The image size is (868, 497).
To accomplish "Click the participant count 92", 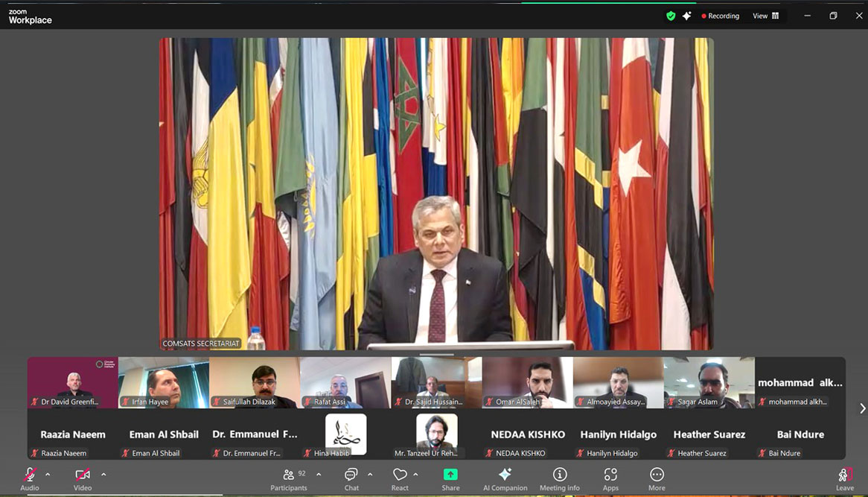I will tap(301, 474).
